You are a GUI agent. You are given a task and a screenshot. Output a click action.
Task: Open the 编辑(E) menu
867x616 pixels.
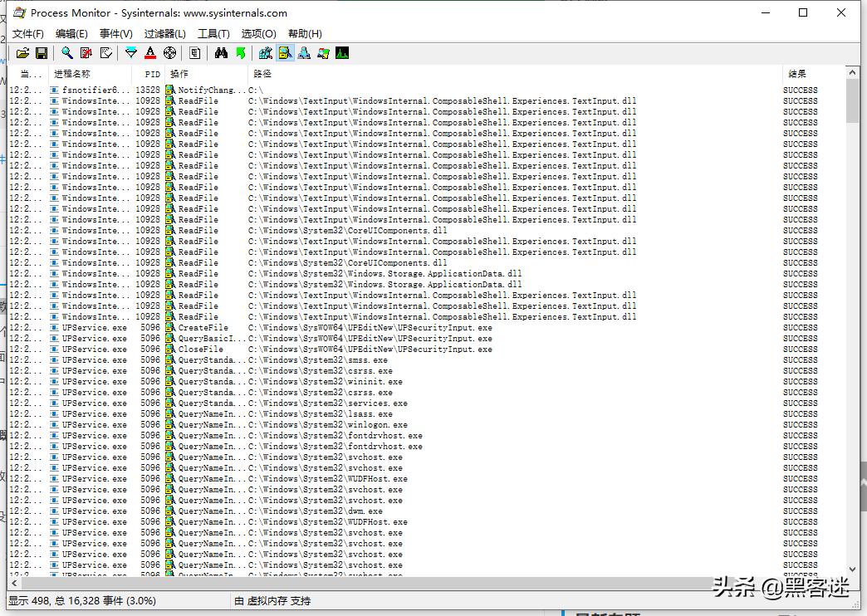click(71, 34)
